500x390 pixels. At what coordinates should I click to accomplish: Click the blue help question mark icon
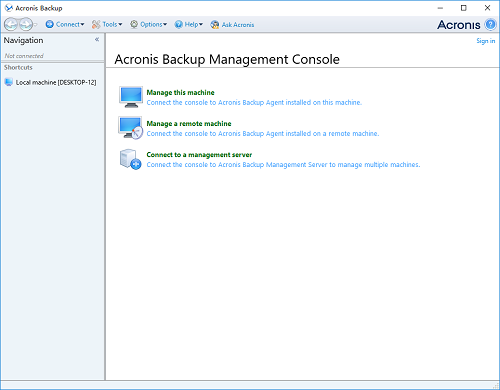pyautogui.click(x=490, y=24)
